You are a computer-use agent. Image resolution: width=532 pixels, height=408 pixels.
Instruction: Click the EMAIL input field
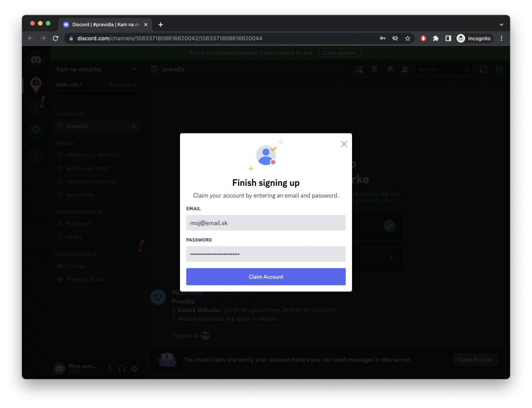click(266, 223)
